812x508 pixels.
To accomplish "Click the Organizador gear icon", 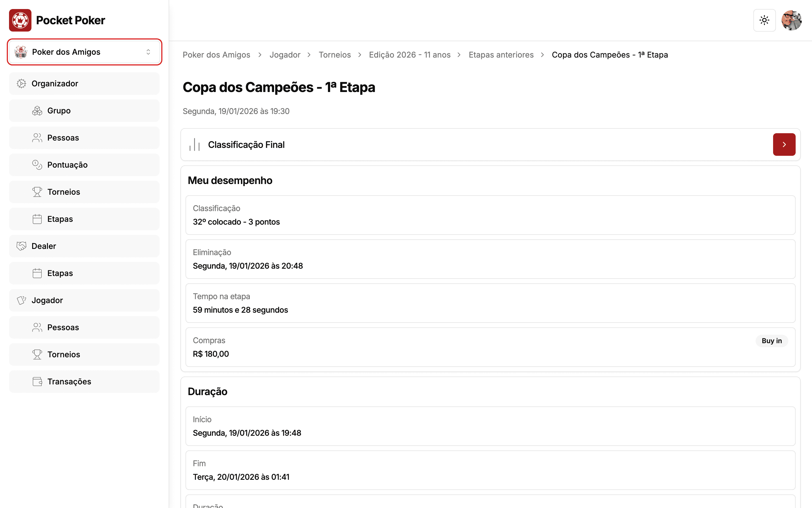I will tap(21, 84).
